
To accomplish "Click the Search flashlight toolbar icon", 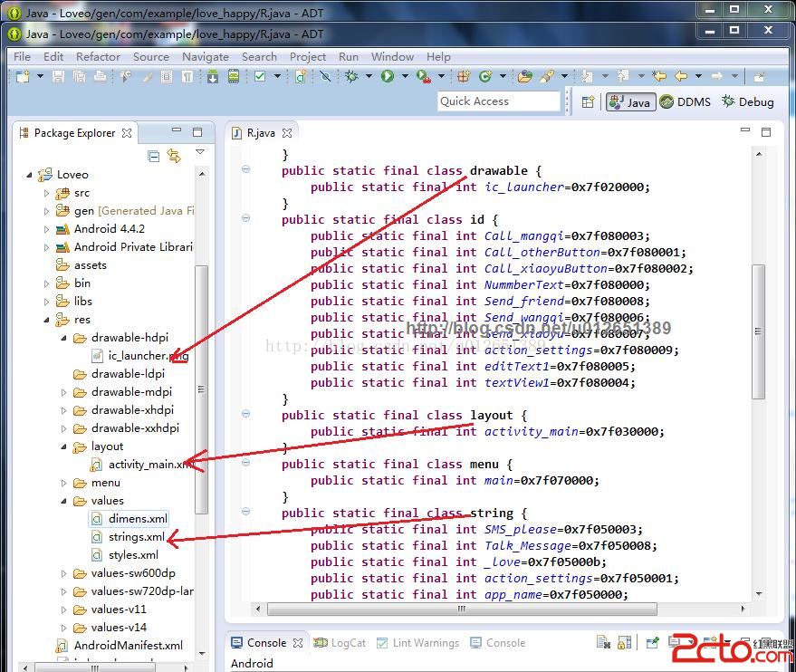I will pos(547,77).
